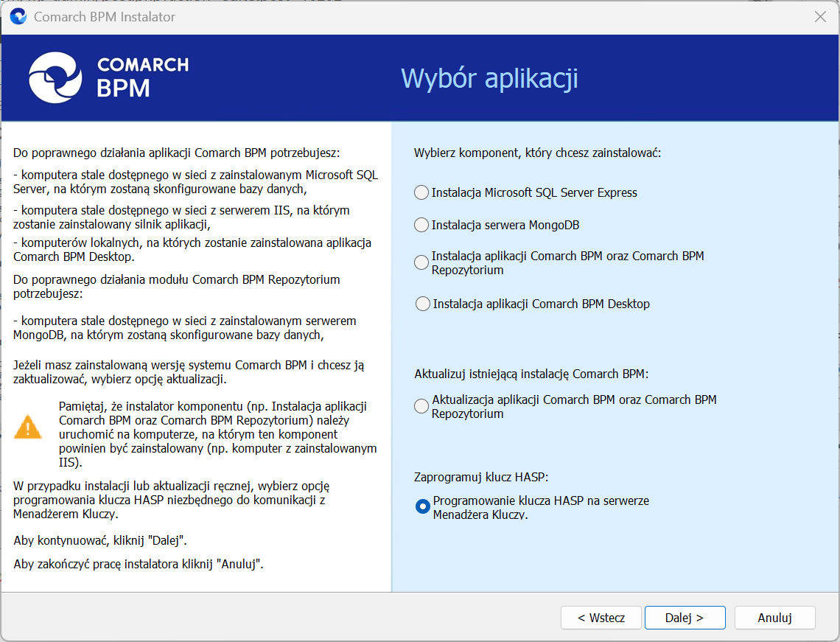Screen dimensions: 840x642
Task: Close the Comarch BPM Instalator window
Action: pos(820,17)
